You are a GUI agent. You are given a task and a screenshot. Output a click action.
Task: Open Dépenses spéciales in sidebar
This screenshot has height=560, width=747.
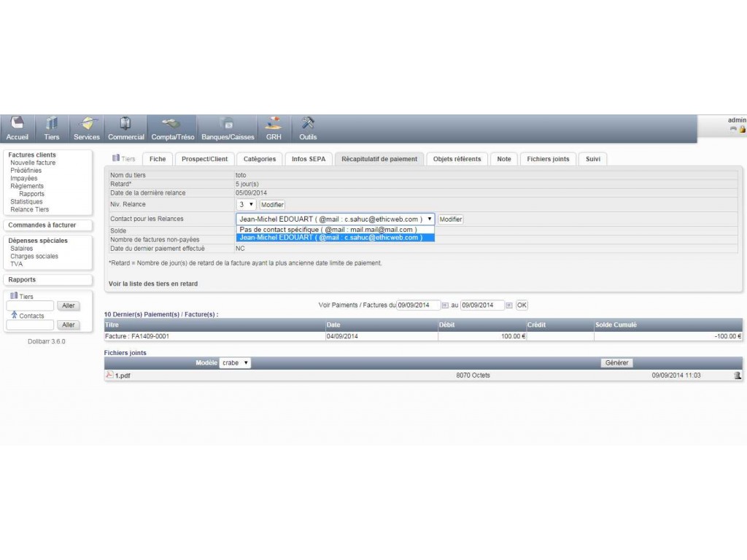point(38,241)
